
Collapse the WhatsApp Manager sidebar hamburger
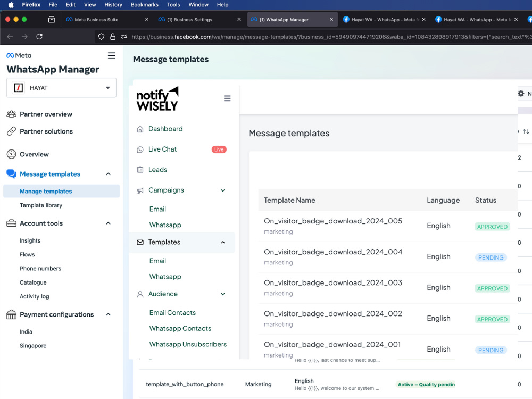pyautogui.click(x=112, y=56)
